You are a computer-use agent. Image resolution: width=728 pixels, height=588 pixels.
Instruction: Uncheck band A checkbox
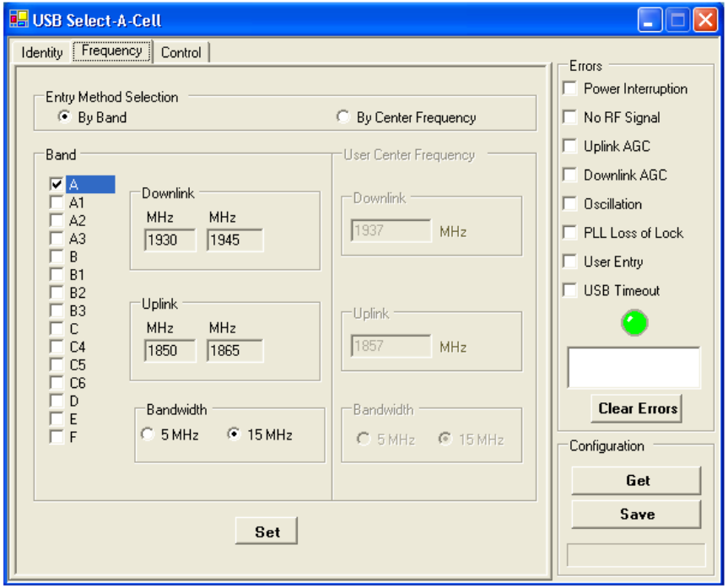click(x=57, y=184)
